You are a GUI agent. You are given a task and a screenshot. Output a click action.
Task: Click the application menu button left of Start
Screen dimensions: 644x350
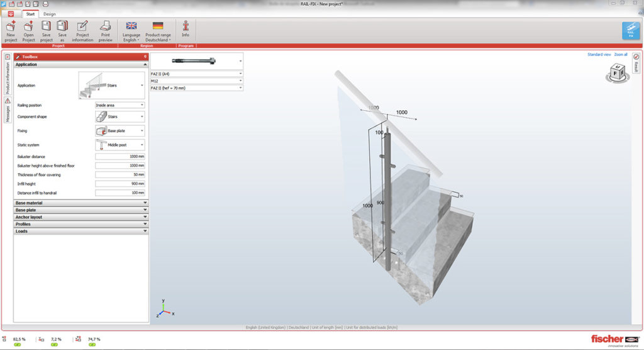point(11,14)
